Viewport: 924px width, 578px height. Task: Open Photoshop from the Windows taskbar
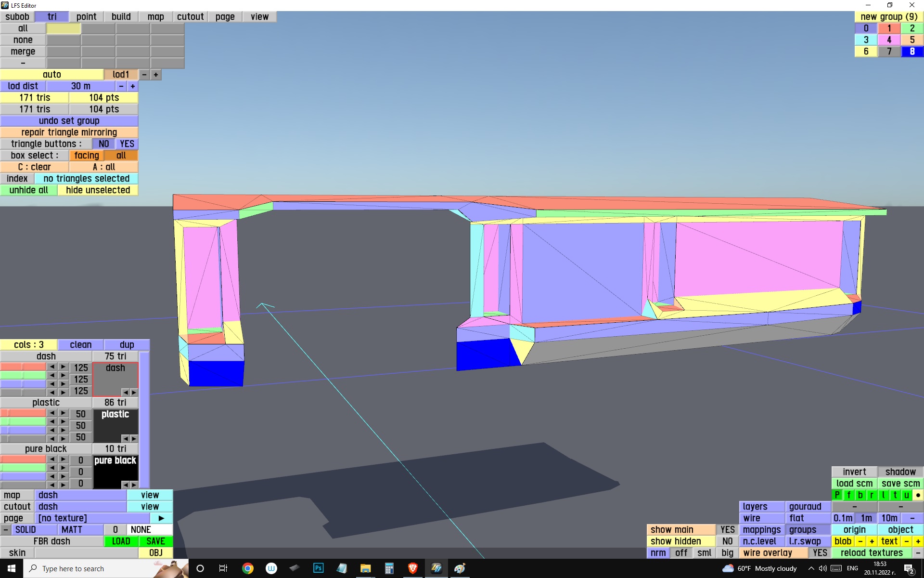point(318,568)
